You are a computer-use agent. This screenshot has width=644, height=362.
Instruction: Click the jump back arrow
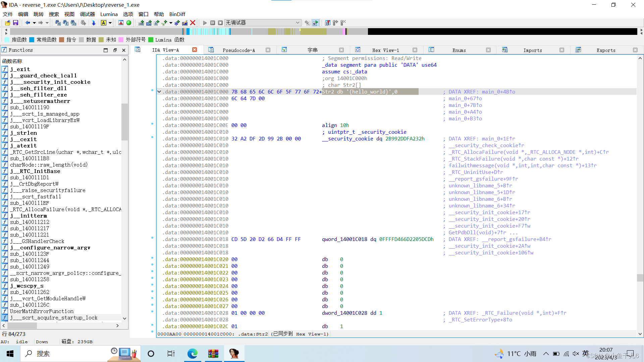point(28,23)
